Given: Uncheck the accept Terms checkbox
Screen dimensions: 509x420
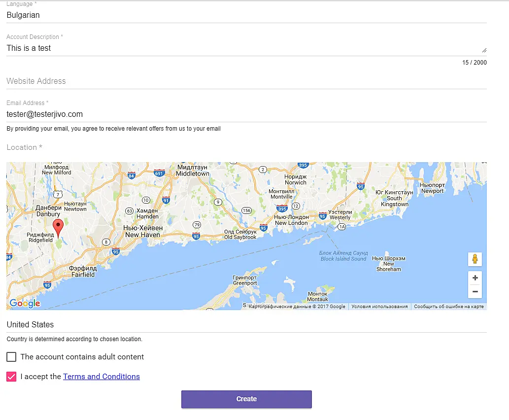Looking at the screenshot, I should [11, 377].
